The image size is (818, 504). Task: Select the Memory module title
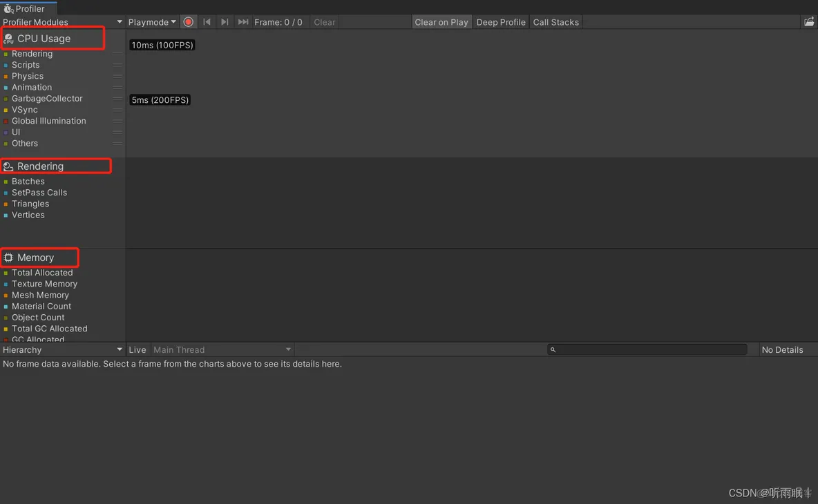click(35, 258)
